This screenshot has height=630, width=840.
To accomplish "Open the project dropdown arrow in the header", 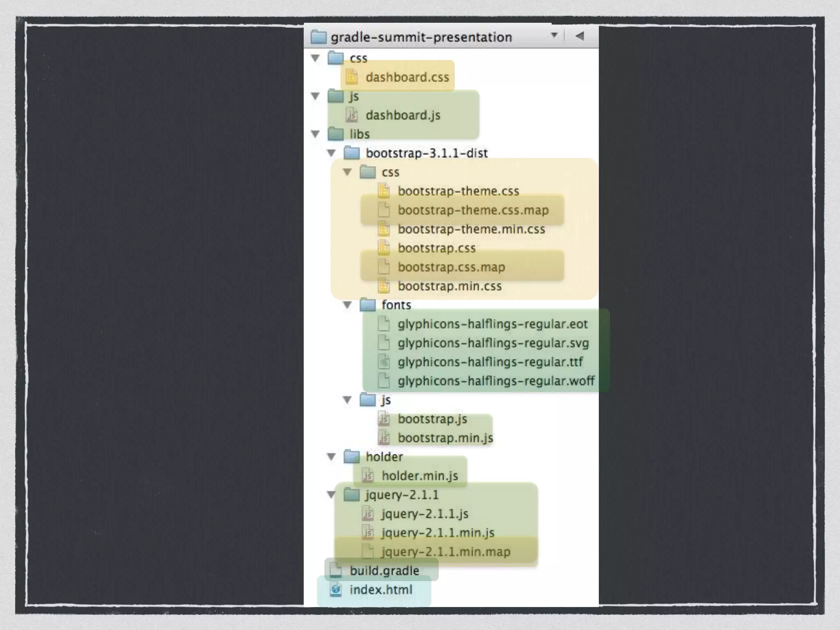I will [554, 35].
